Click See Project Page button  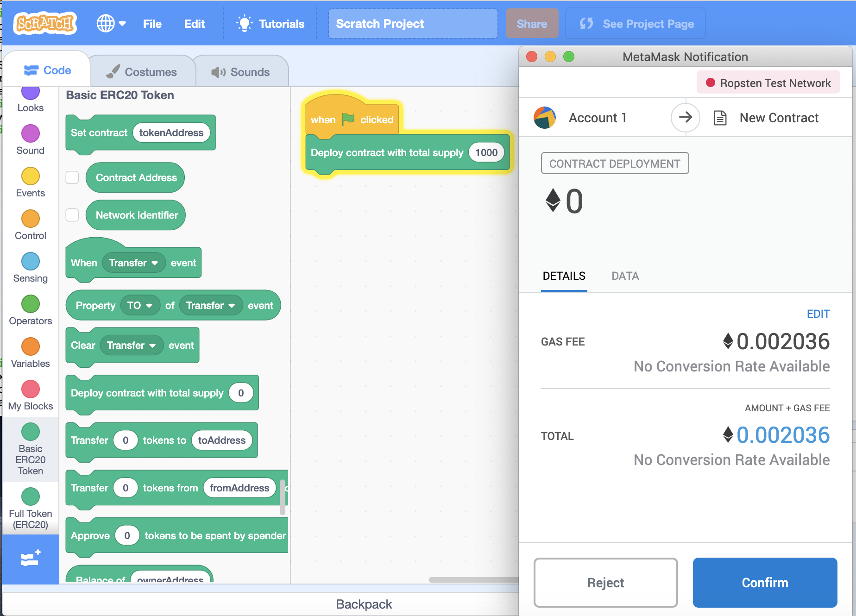[x=636, y=24]
